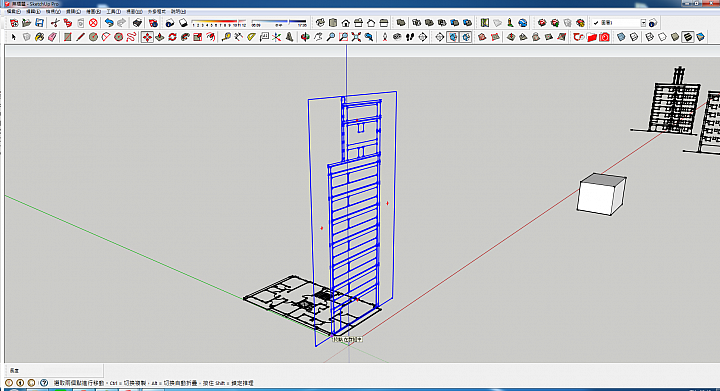Toggle the Section Plane display icon

click(453, 37)
